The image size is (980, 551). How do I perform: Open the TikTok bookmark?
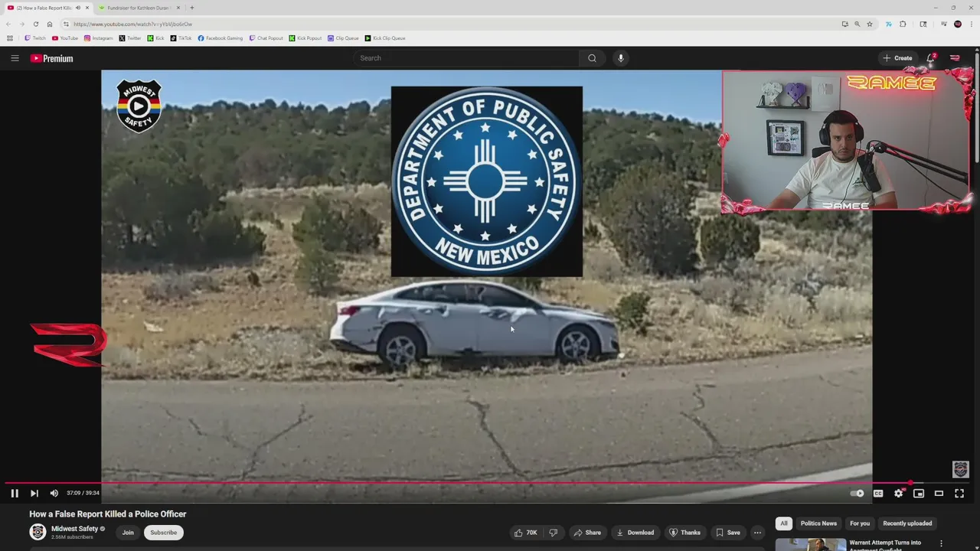(181, 38)
